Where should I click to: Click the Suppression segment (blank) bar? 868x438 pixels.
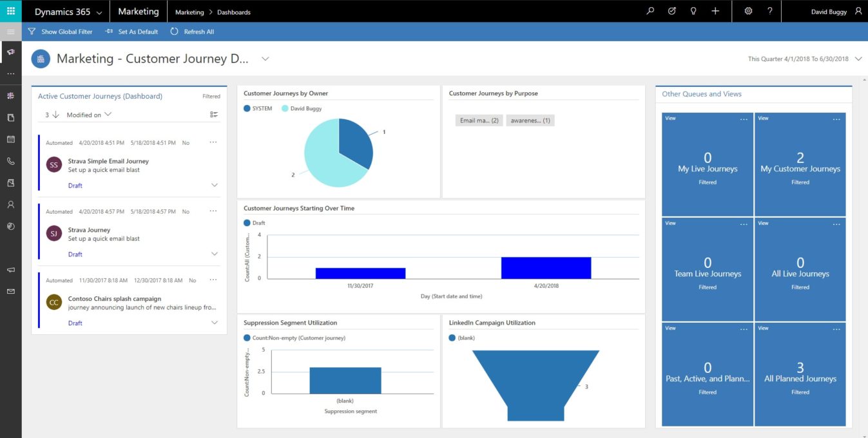click(345, 380)
